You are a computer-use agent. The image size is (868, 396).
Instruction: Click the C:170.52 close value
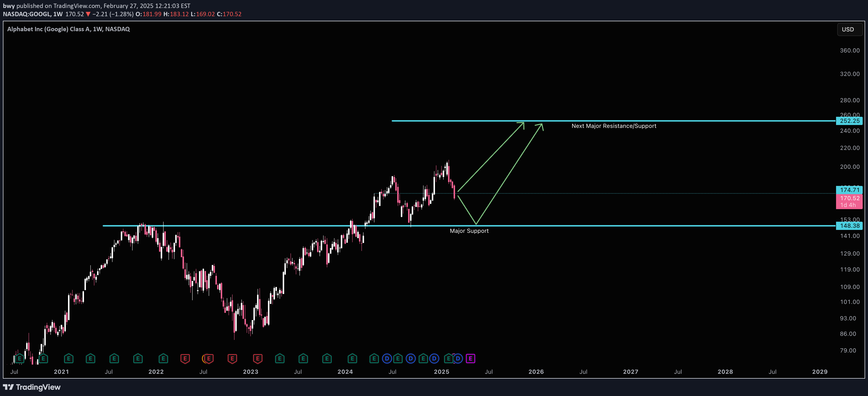pyautogui.click(x=229, y=14)
